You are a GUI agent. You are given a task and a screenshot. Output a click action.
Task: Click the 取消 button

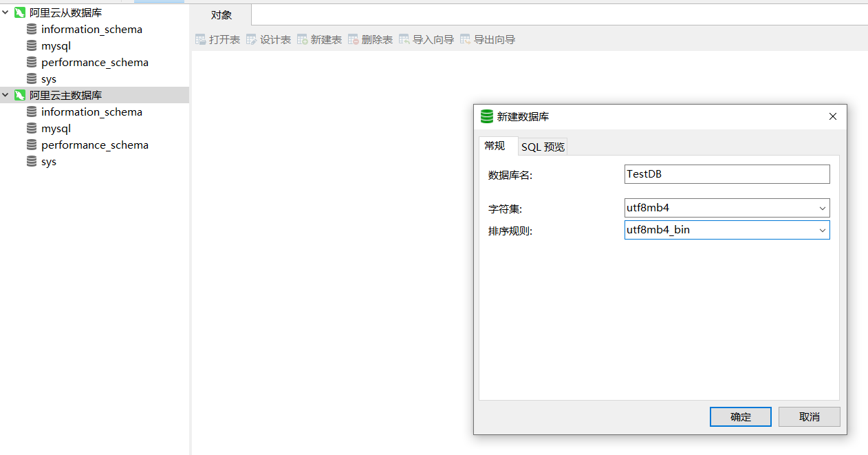[809, 416]
